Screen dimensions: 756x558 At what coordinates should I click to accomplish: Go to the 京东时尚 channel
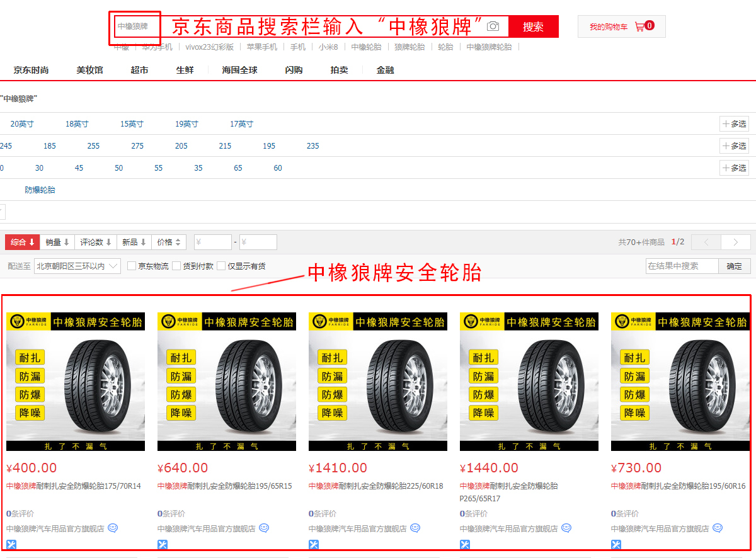pyautogui.click(x=31, y=70)
